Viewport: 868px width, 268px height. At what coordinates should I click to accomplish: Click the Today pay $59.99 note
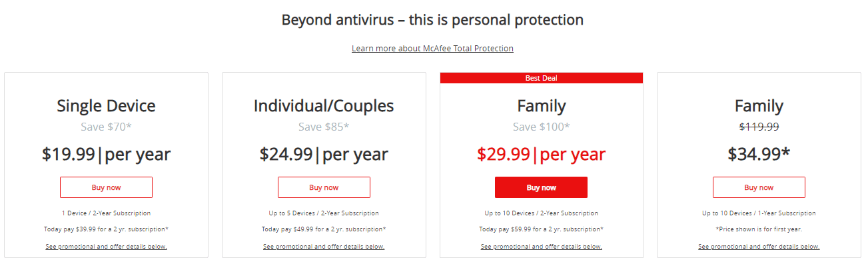[541, 229]
